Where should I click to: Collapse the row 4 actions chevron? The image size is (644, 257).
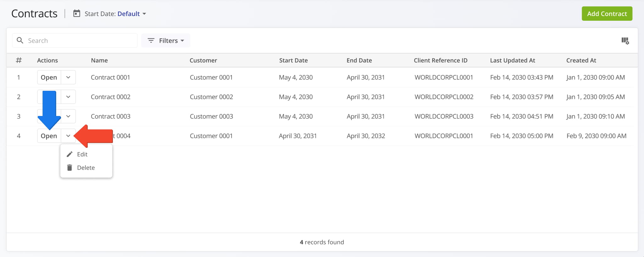click(68, 136)
